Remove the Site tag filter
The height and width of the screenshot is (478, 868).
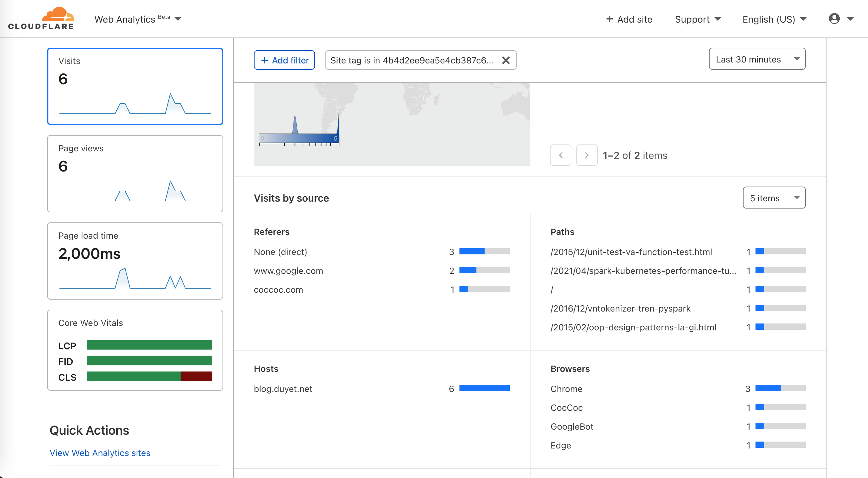505,60
